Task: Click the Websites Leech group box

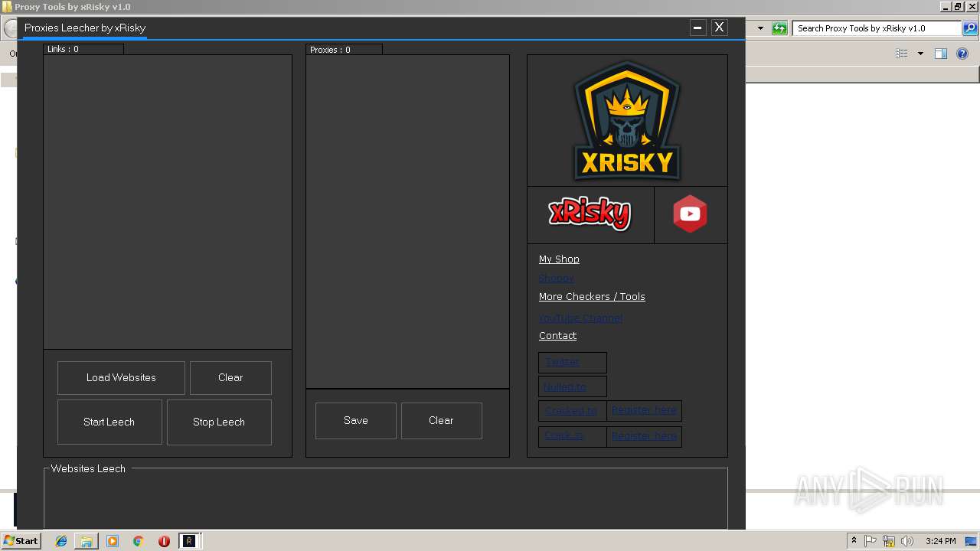Action: [386, 497]
